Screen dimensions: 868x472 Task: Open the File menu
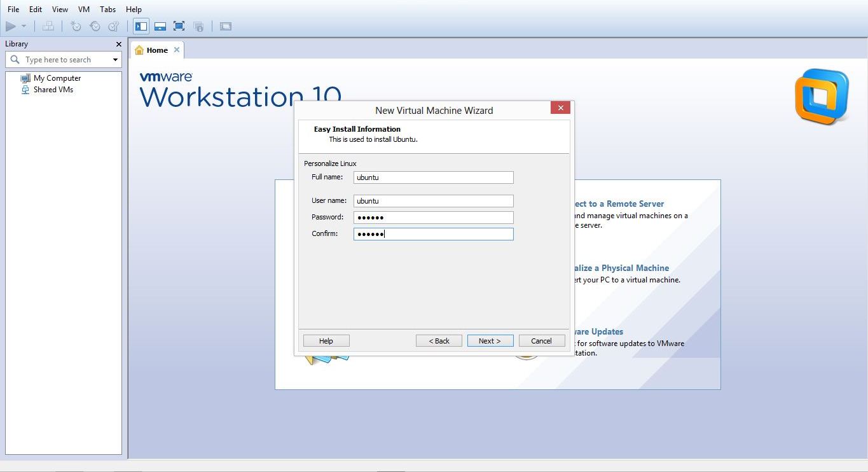13,10
